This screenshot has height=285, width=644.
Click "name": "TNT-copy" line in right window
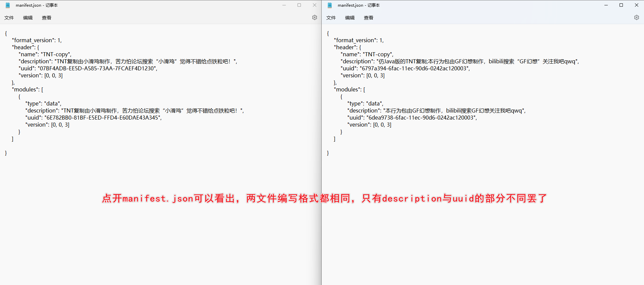[367, 54]
